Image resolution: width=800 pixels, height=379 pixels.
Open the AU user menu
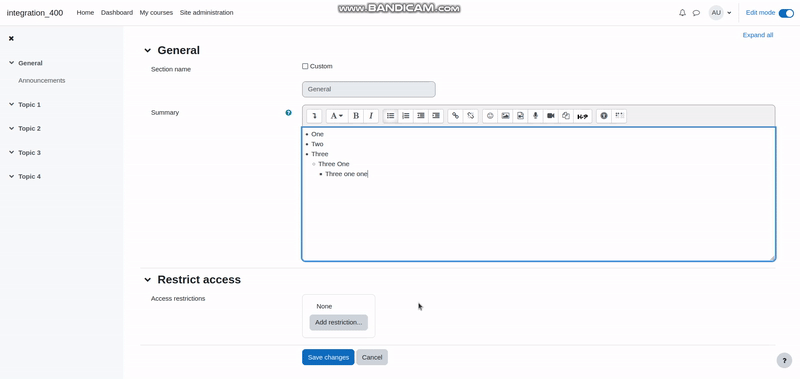(x=720, y=13)
